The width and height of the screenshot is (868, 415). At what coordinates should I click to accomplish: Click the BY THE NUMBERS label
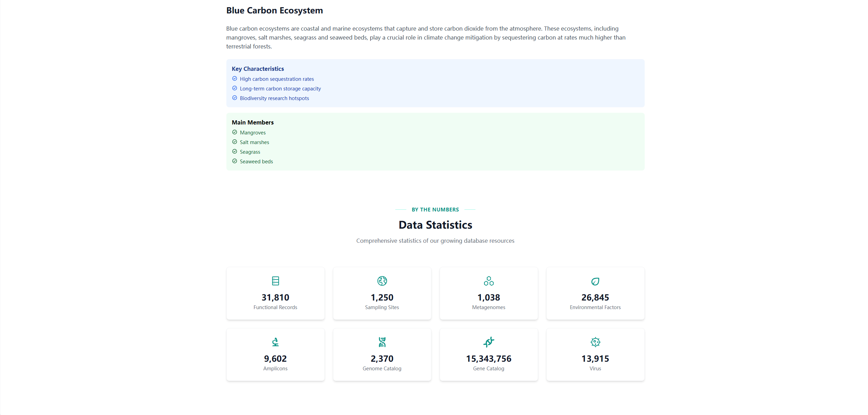coord(435,210)
